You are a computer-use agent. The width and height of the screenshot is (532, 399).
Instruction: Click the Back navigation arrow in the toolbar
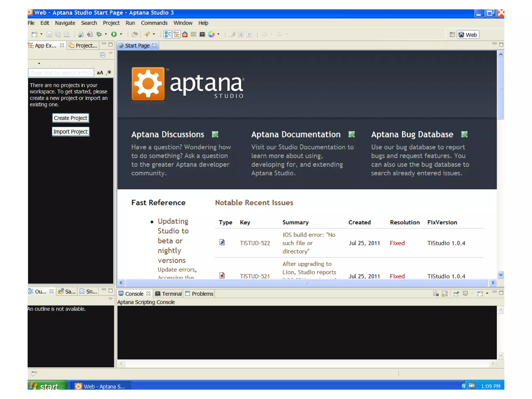pyautogui.click(x=264, y=34)
